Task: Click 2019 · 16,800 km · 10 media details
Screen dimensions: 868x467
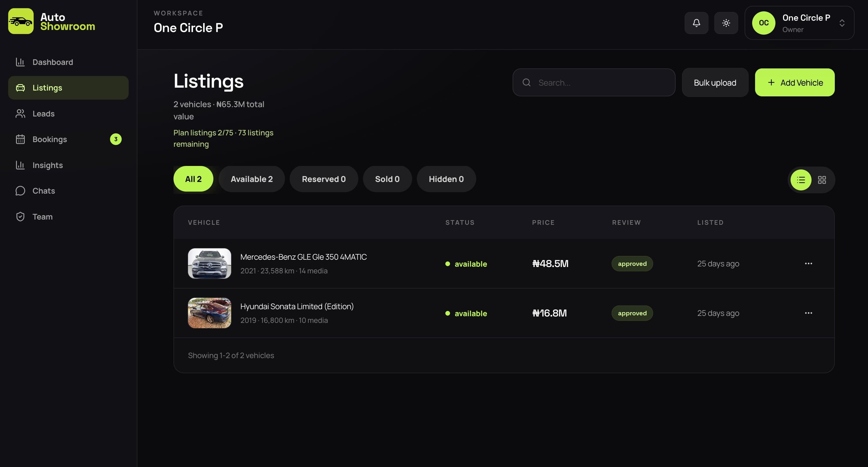Action: tap(284, 321)
